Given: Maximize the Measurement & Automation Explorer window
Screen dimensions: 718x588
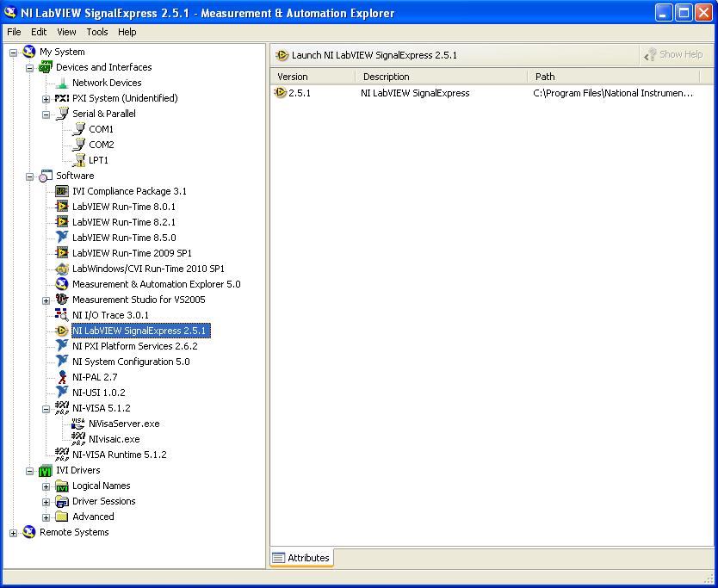Looking at the screenshot, I should point(684,13).
